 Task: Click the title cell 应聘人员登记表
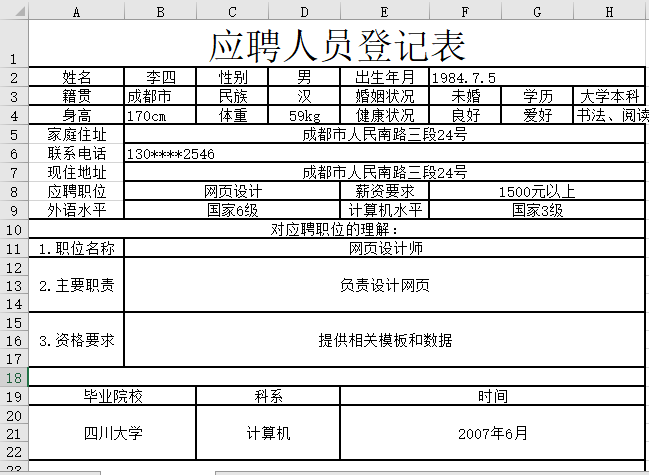point(337,46)
